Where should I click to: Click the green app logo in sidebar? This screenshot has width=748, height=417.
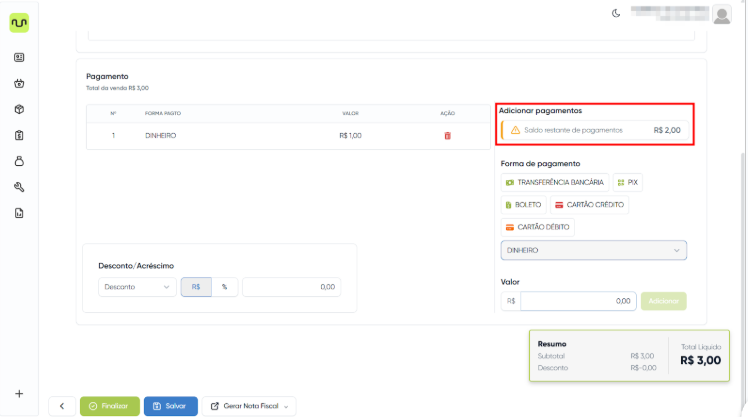(x=19, y=22)
